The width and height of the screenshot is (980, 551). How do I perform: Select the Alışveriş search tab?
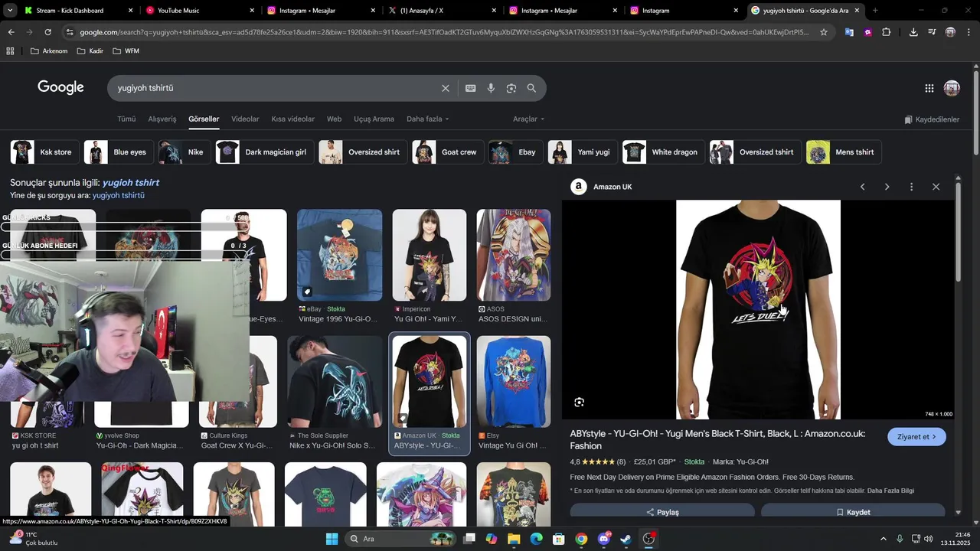coord(162,119)
